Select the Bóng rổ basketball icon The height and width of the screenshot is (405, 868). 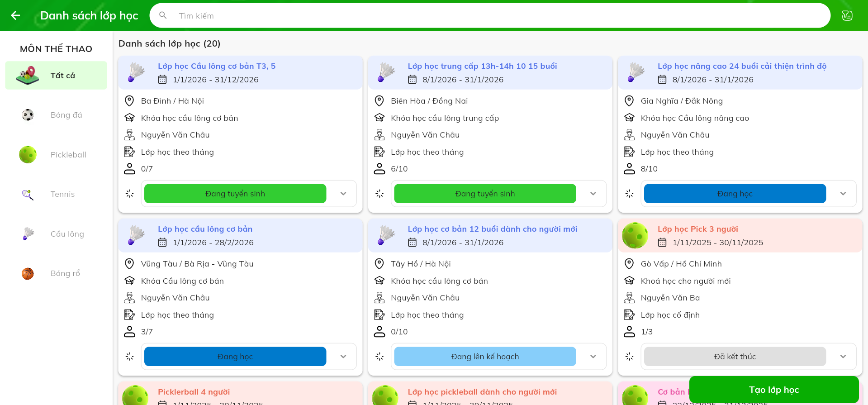[28, 274]
